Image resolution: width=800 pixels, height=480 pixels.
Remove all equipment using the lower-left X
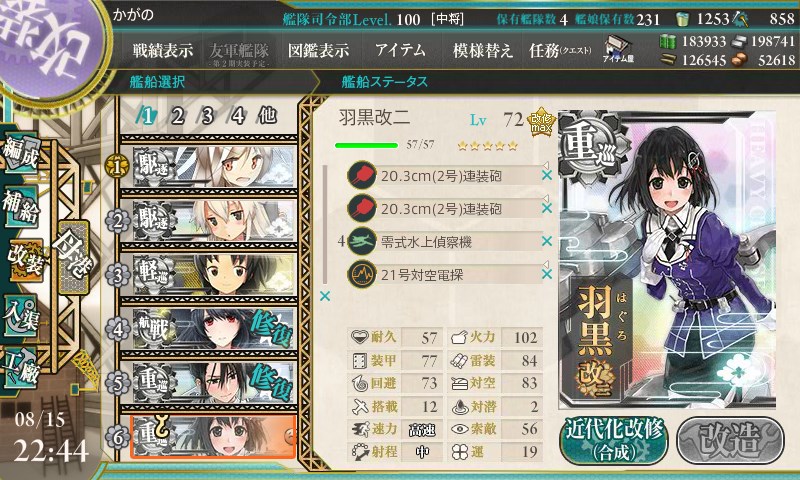pos(324,296)
